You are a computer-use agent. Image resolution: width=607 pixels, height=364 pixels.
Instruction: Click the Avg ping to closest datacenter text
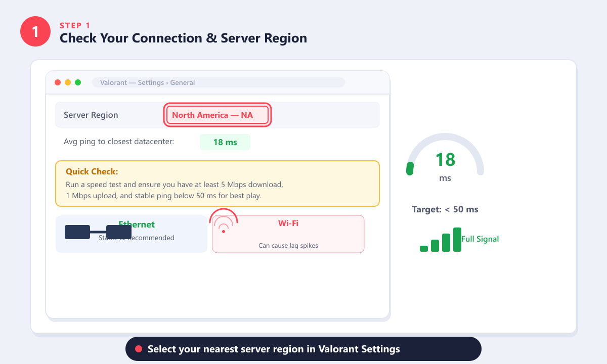119,142
